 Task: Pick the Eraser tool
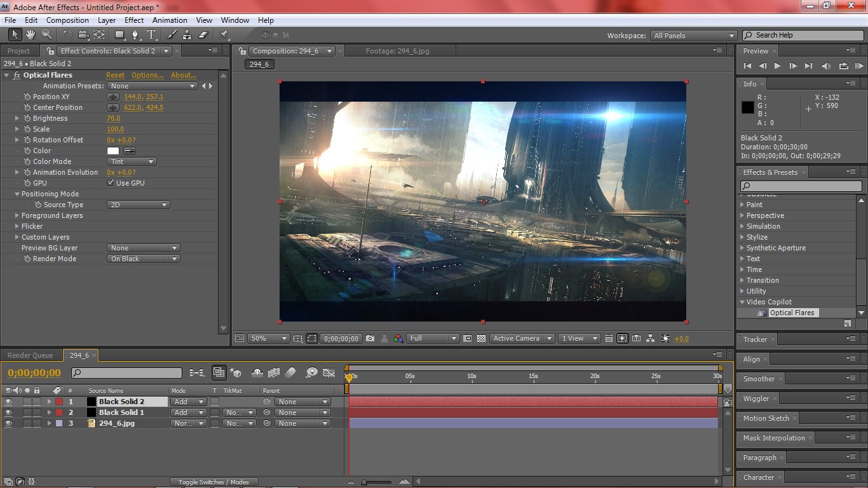click(x=203, y=35)
